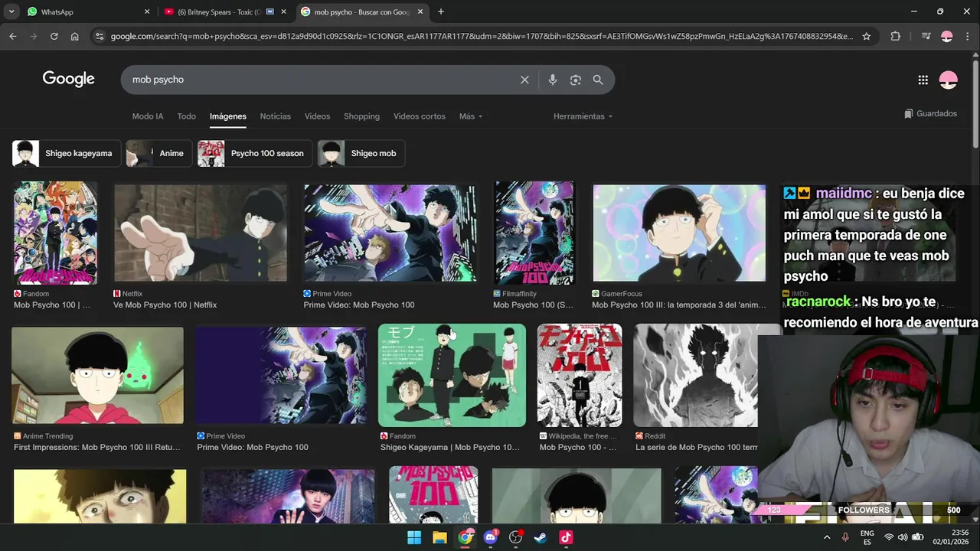
Task: Select the Shigeo mob chip
Action: tap(361, 153)
